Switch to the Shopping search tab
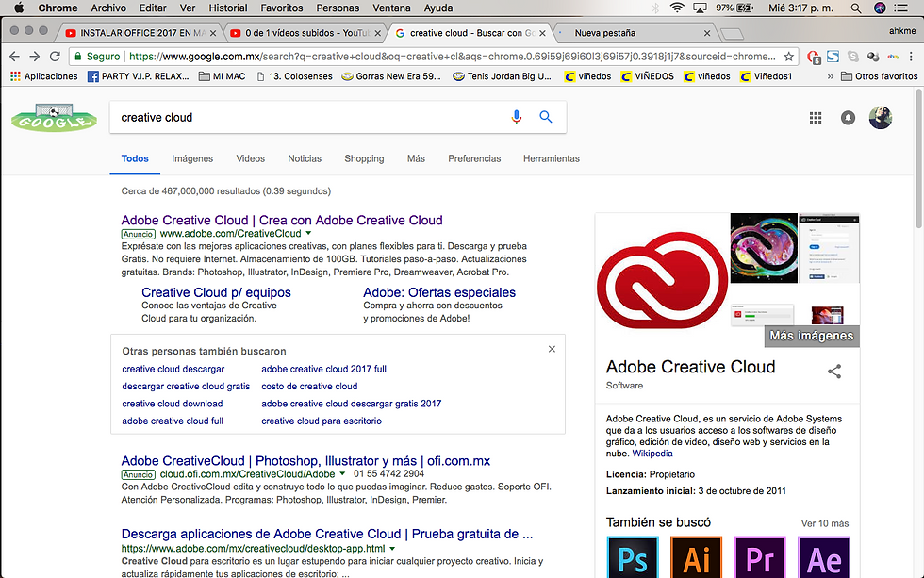 364,158
